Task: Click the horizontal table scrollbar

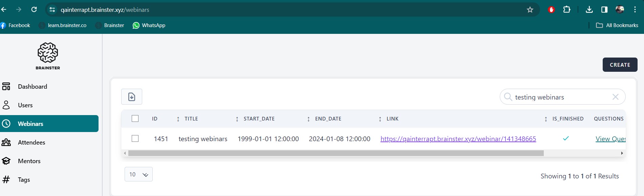Action: 335,153
